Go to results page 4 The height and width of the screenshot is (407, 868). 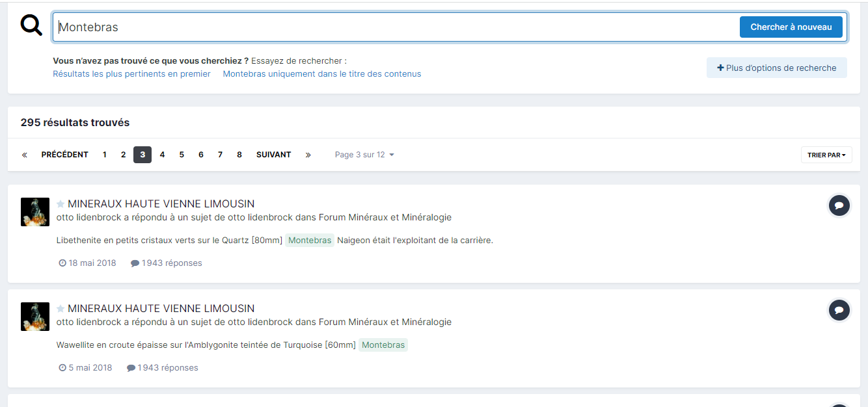(x=162, y=155)
